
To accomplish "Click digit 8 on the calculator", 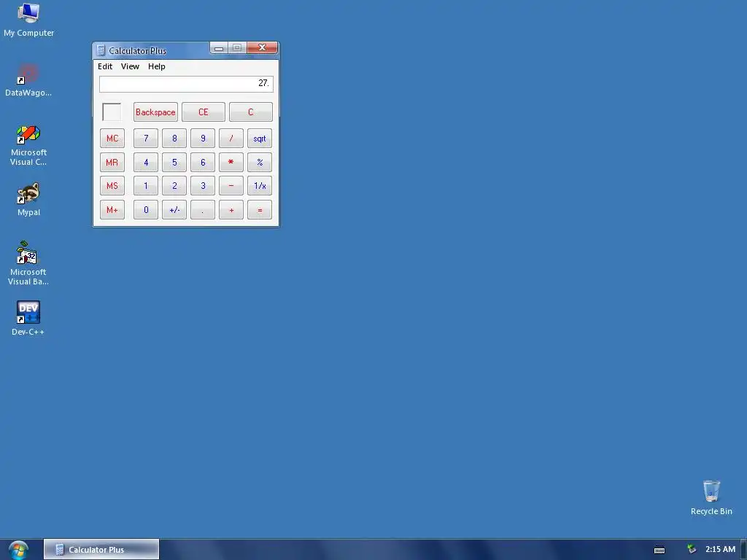I will 174,139.
